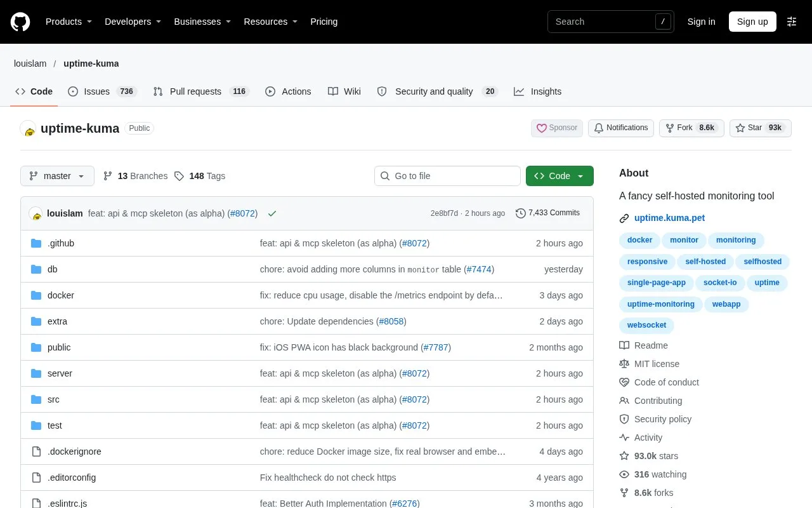Click the Security policy shield icon
The image size is (812, 508).
pyautogui.click(x=624, y=419)
